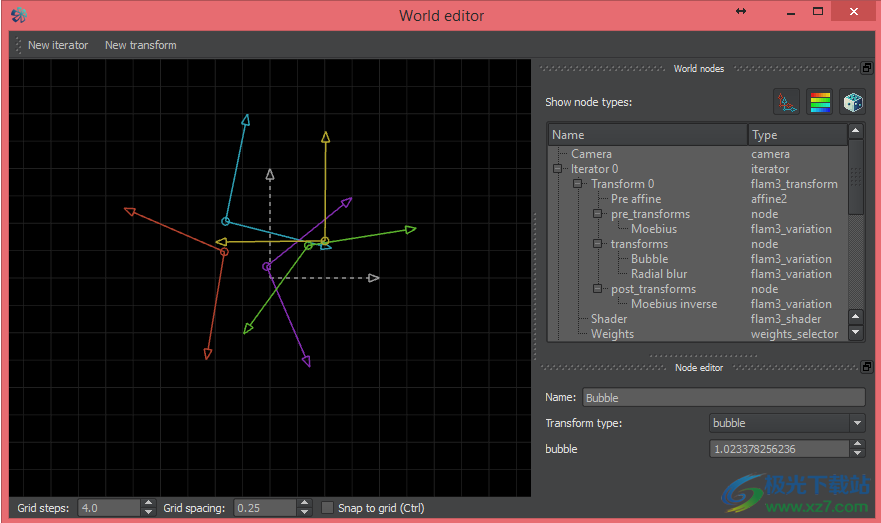This screenshot has height=523, width=881.
Task: Click the yellow transform origin circle
Action: tap(325, 241)
